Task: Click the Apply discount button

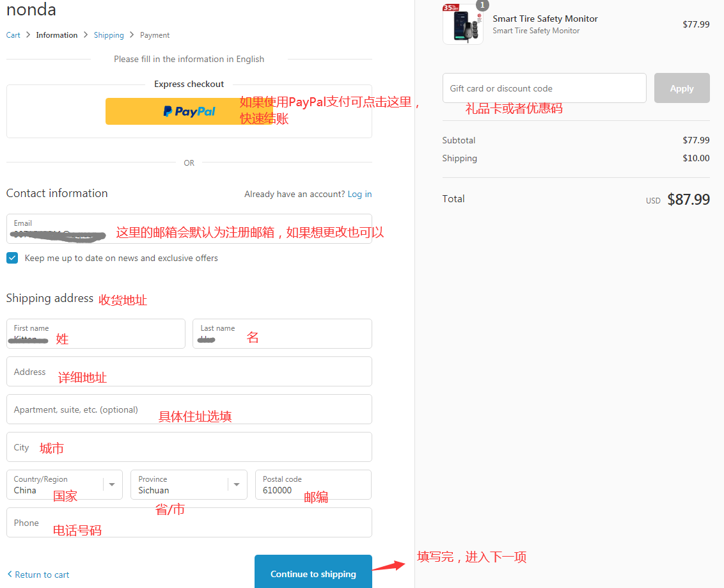Action: pyautogui.click(x=681, y=88)
